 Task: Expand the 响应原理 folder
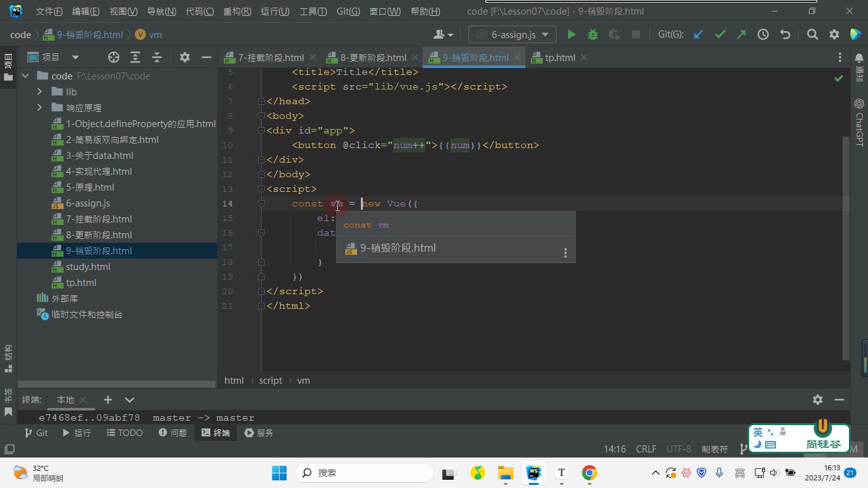pyautogui.click(x=39, y=108)
